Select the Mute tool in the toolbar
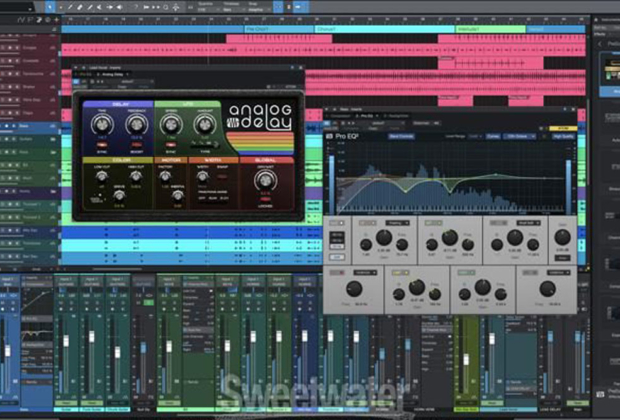 [x=100, y=7]
